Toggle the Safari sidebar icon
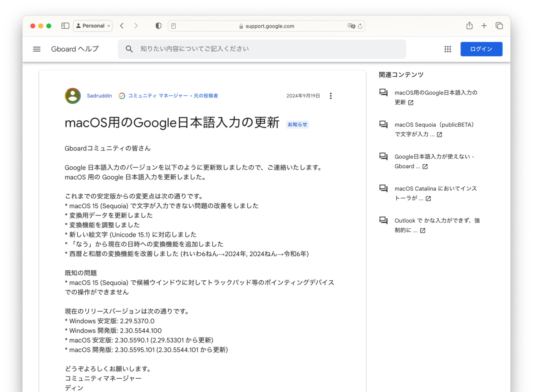This screenshot has height=392, width=533. click(x=65, y=26)
